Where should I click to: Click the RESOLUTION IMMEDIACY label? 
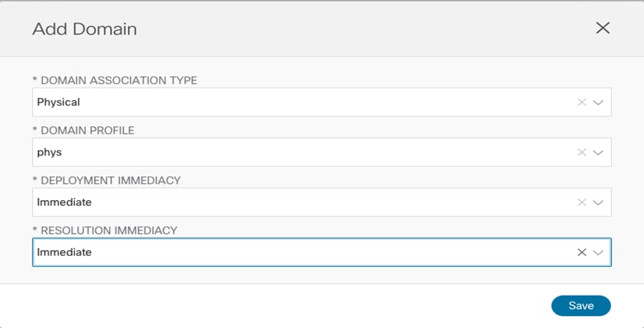coord(105,230)
